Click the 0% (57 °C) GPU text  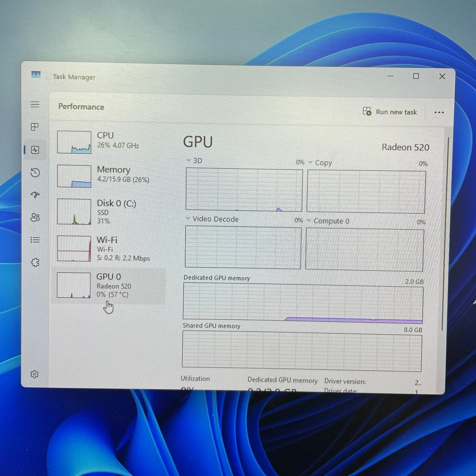coord(112,294)
